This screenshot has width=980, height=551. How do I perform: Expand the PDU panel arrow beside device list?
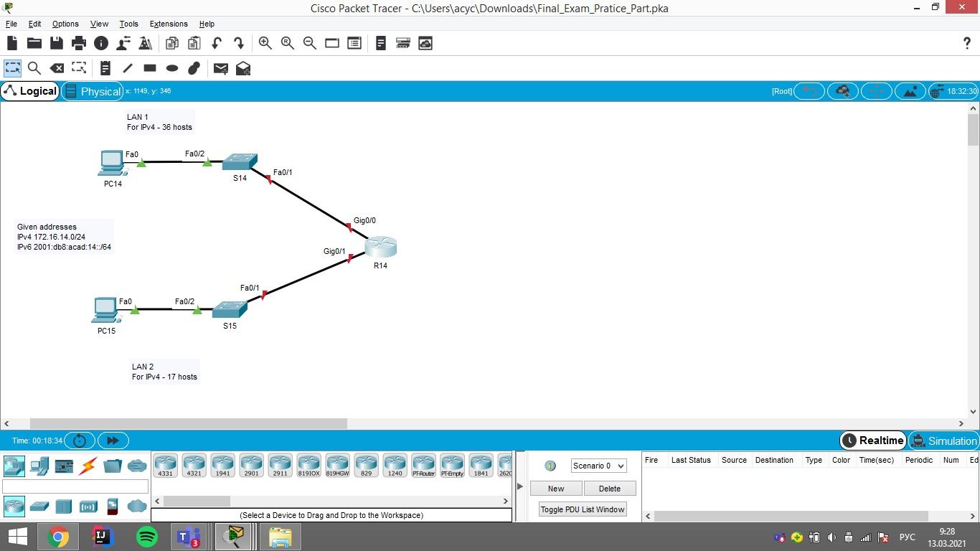pyautogui.click(x=520, y=486)
